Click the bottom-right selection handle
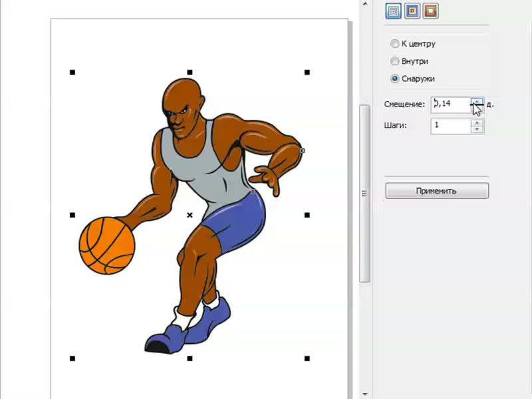Viewport: 532px width, 399px height. pyautogui.click(x=307, y=358)
